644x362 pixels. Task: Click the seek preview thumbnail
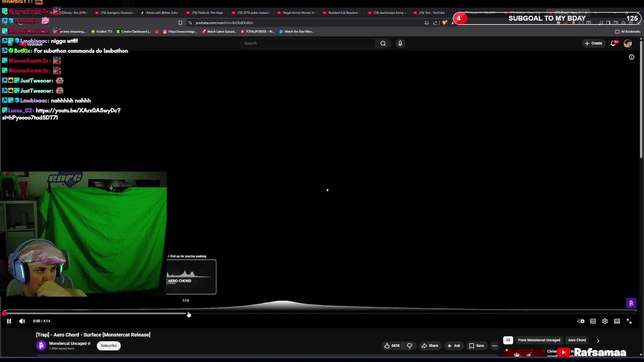point(191,277)
